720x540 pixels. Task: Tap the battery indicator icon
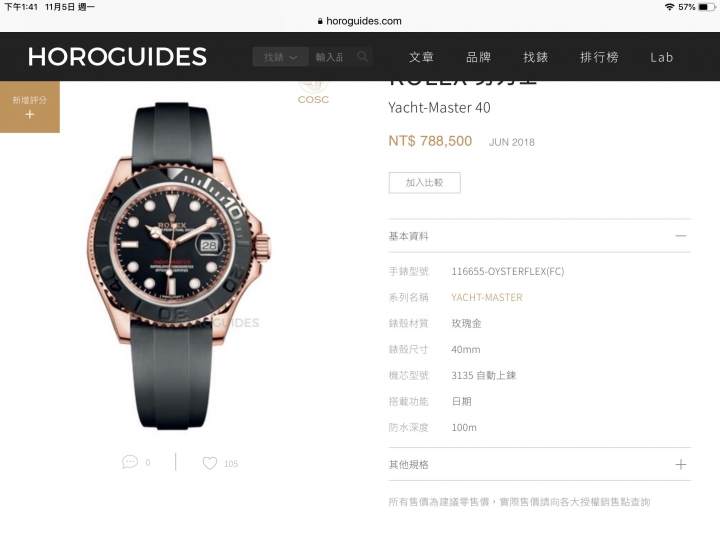(707, 7)
